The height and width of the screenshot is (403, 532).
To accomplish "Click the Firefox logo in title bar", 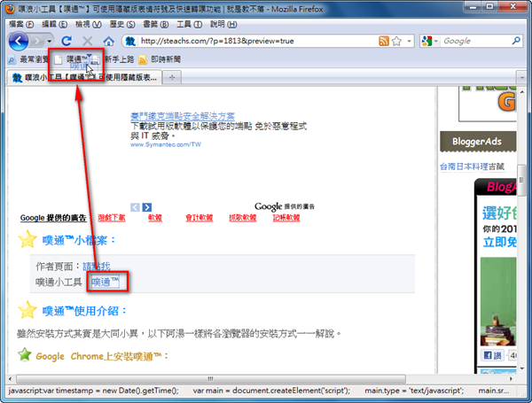I will click(x=10, y=9).
